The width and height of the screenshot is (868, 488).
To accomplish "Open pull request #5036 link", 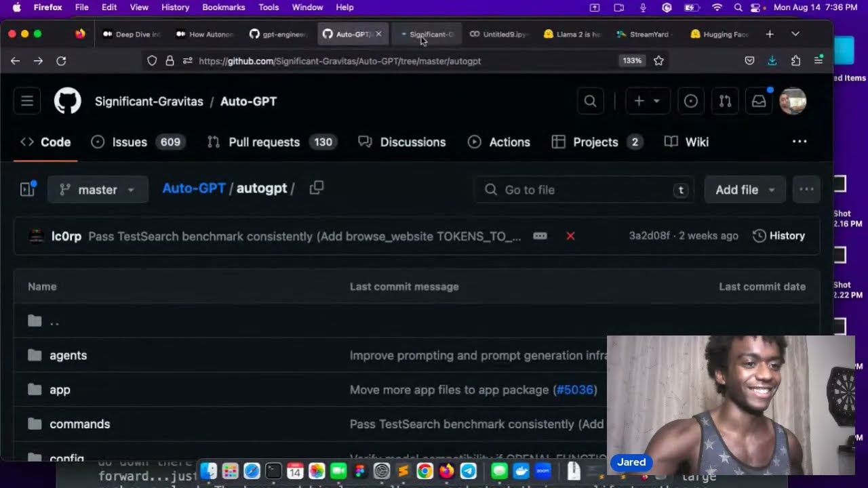I will [575, 390].
